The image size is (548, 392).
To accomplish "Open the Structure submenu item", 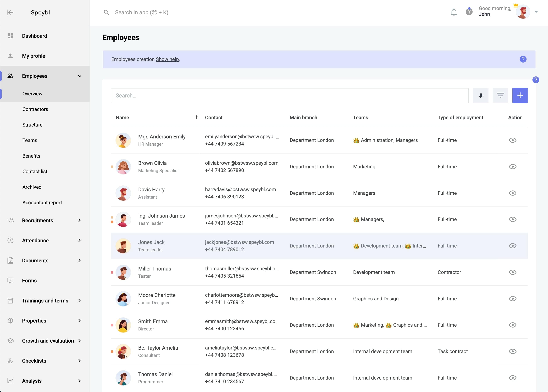I will click(x=32, y=125).
